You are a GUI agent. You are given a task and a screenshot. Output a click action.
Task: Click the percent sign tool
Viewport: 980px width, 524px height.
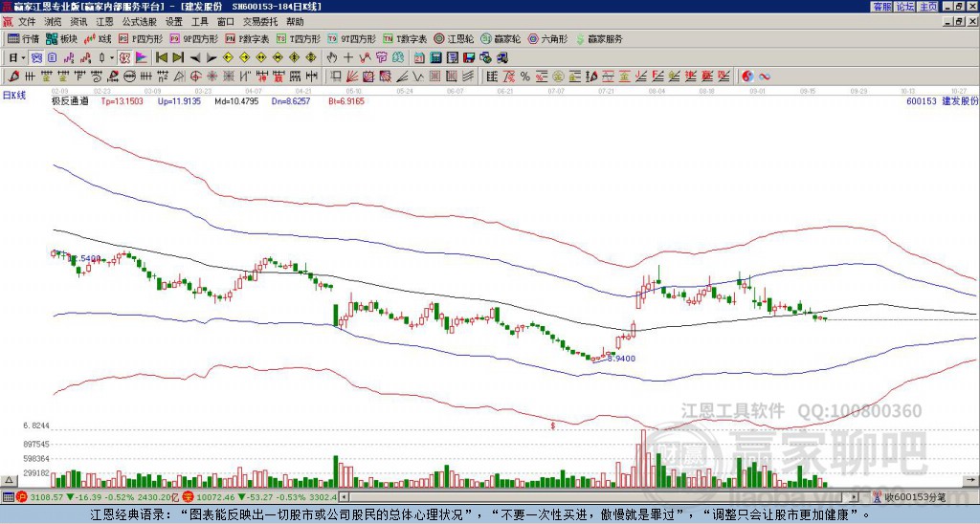coord(525,76)
